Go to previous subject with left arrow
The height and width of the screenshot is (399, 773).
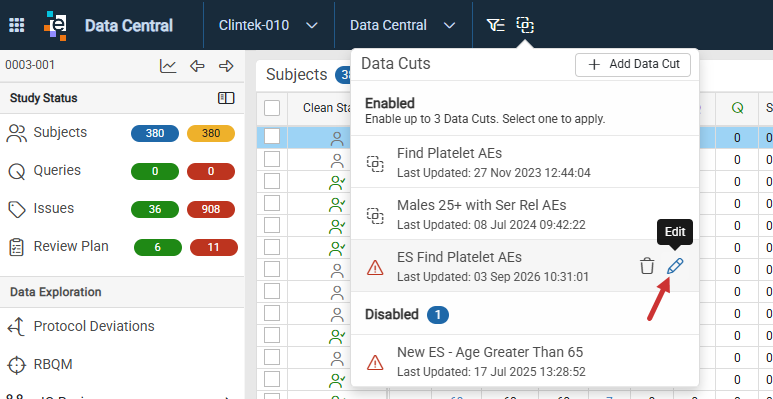pyautogui.click(x=197, y=66)
